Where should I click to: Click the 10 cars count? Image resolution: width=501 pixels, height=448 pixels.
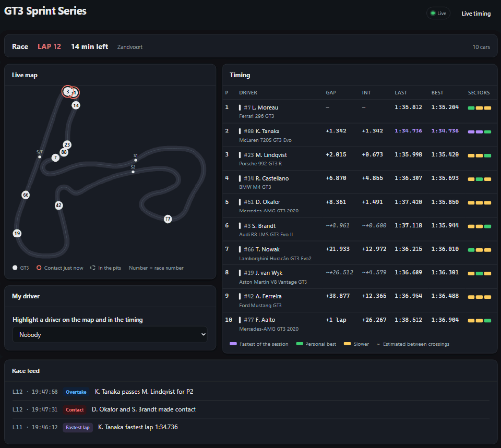coord(481,47)
